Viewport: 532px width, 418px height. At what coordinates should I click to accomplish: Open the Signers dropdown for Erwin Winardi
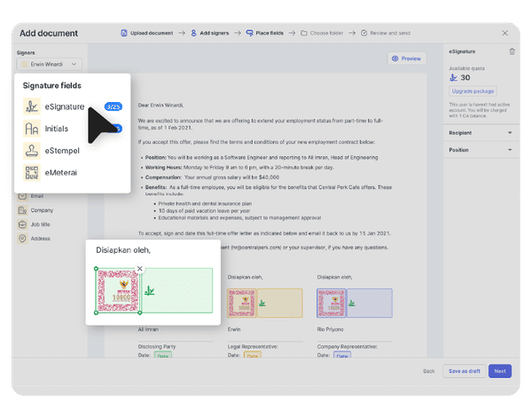click(x=49, y=64)
